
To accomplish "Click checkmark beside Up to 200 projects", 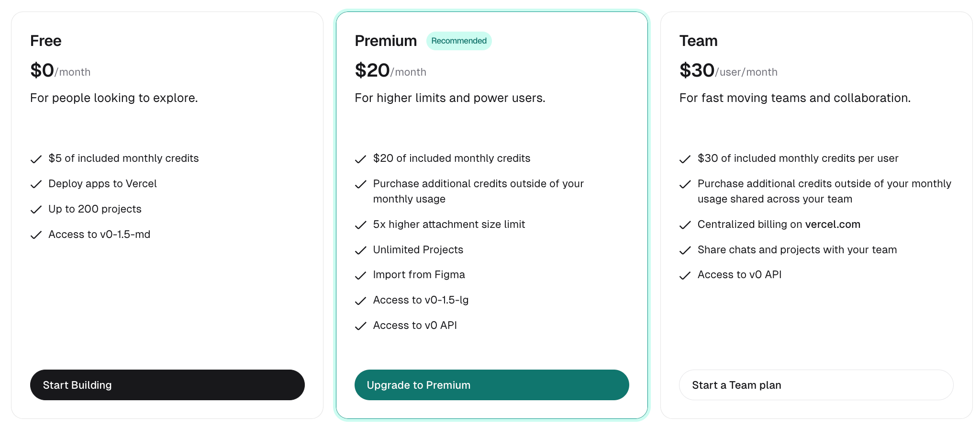I will (x=36, y=210).
